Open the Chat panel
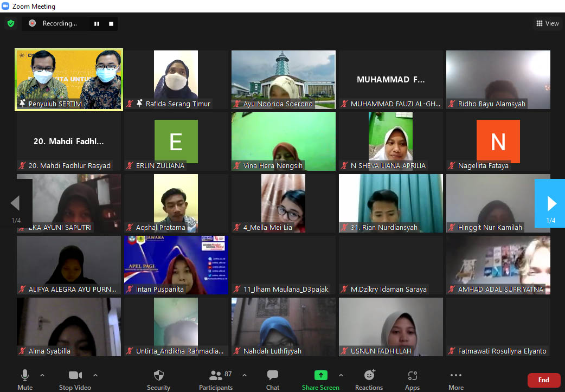The image size is (565, 392). [x=273, y=376]
